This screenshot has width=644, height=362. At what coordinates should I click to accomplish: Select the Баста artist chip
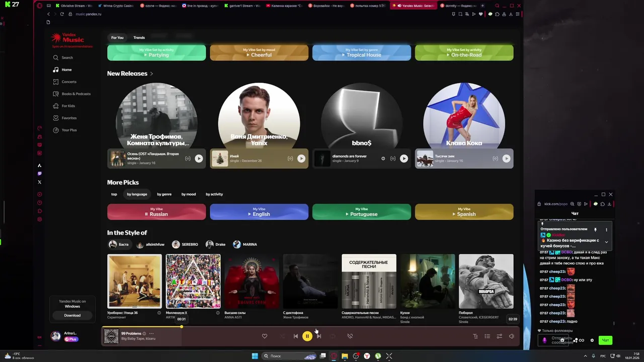tap(119, 244)
